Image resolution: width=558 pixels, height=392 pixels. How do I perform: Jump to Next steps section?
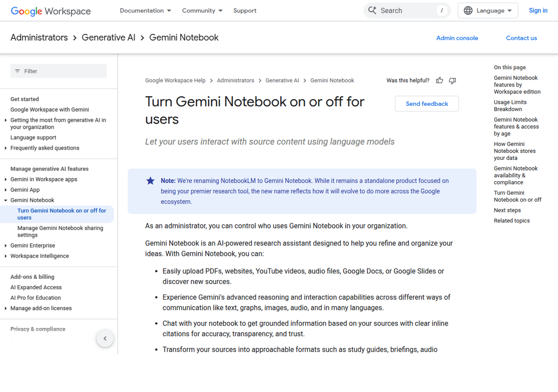click(x=507, y=210)
